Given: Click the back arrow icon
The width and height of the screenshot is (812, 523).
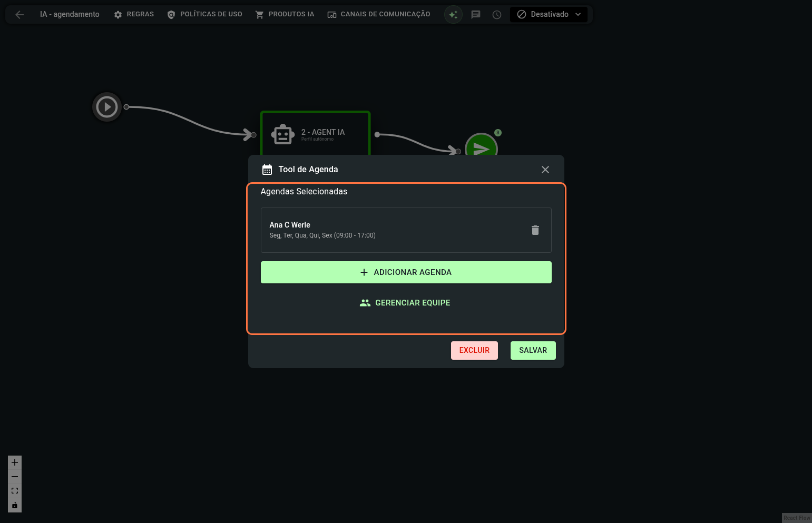Looking at the screenshot, I should [x=19, y=15].
